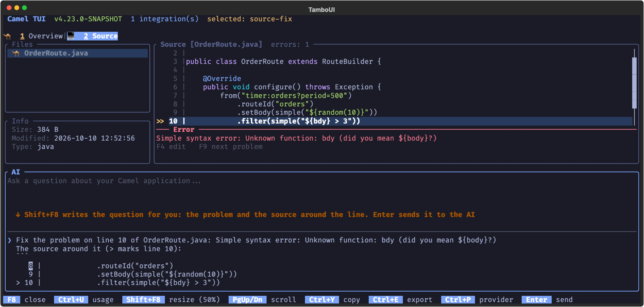Click the .setBody line 9 in source panel

(x=307, y=112)
